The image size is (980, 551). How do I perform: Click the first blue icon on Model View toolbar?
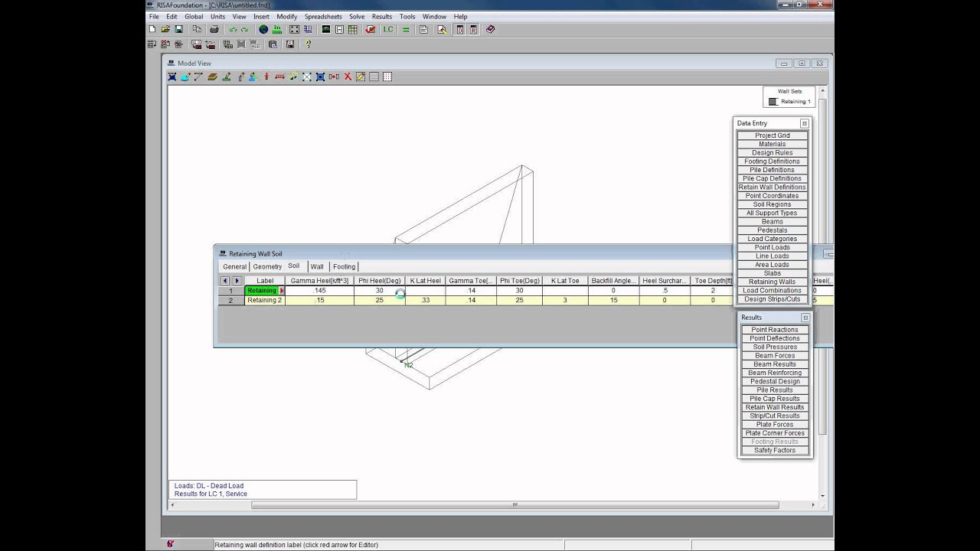click(172, 77)
